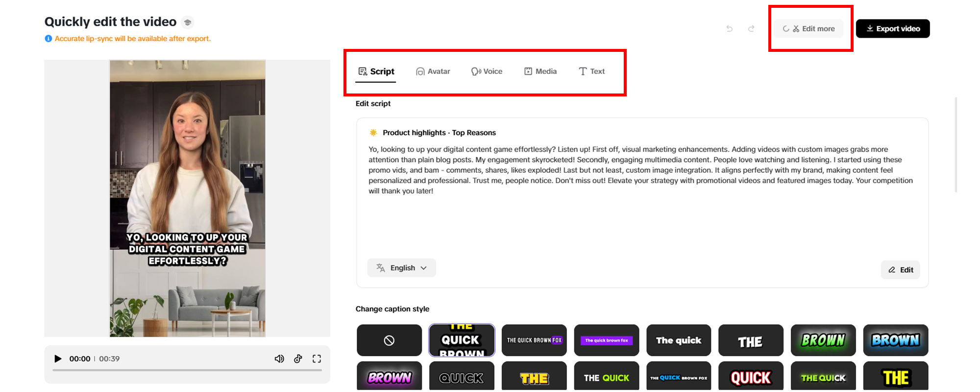Click the 'Change caption style' label

coord(392,309)
